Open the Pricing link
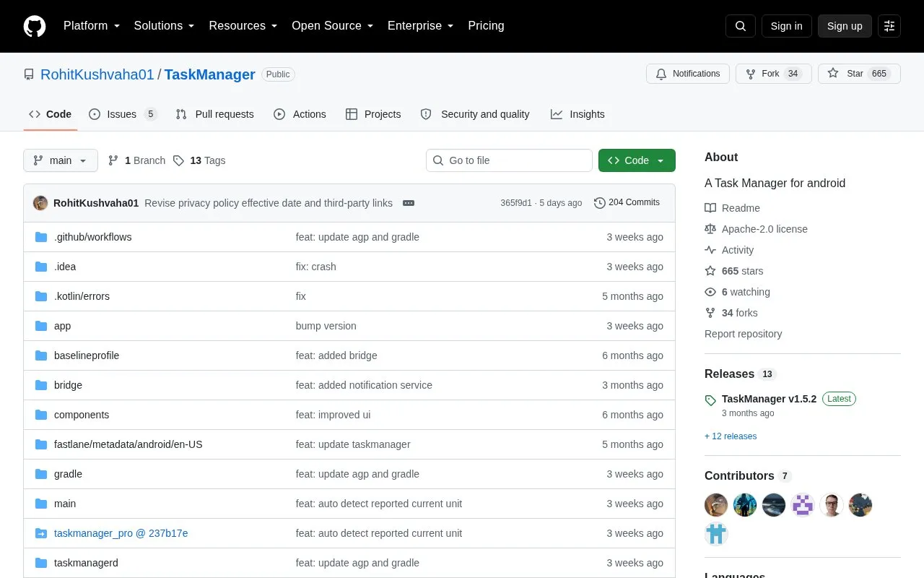 coord(486,26)
